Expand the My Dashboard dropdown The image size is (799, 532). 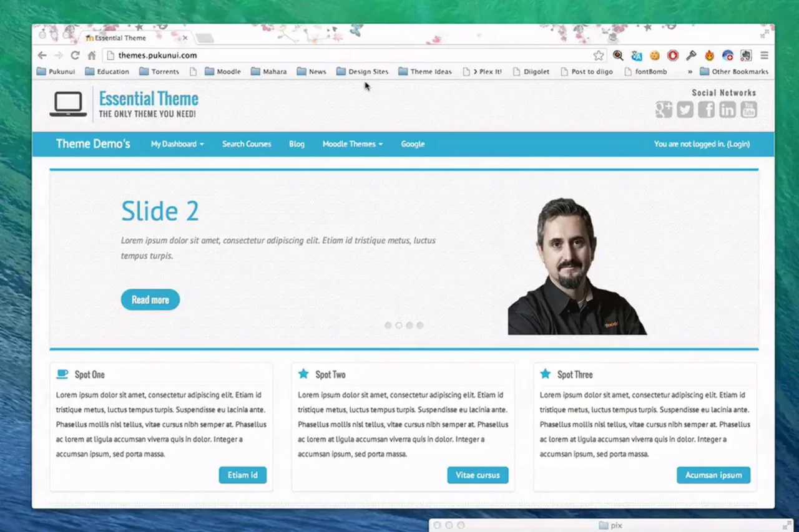(x=177, y=144)
